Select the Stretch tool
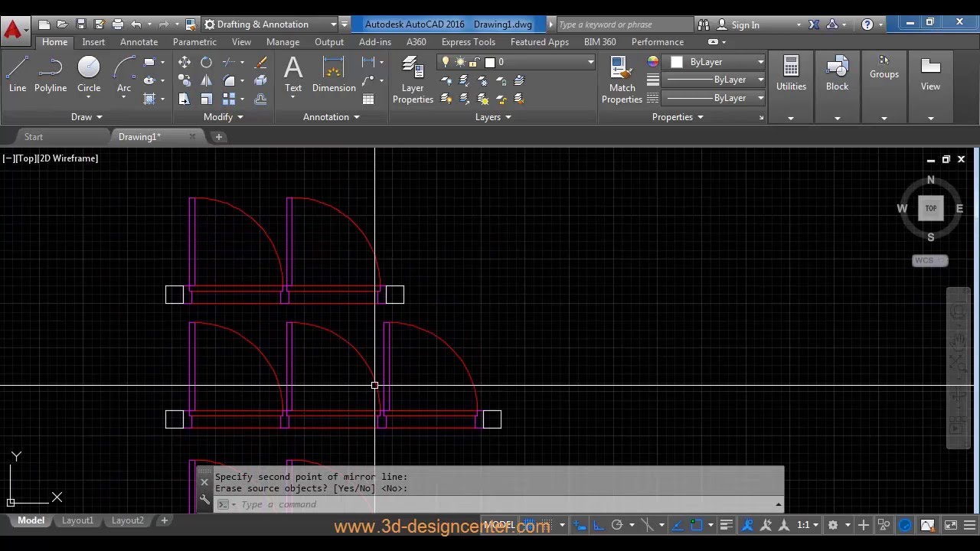The width and height of the screenshot is (980, 551). 185,99
